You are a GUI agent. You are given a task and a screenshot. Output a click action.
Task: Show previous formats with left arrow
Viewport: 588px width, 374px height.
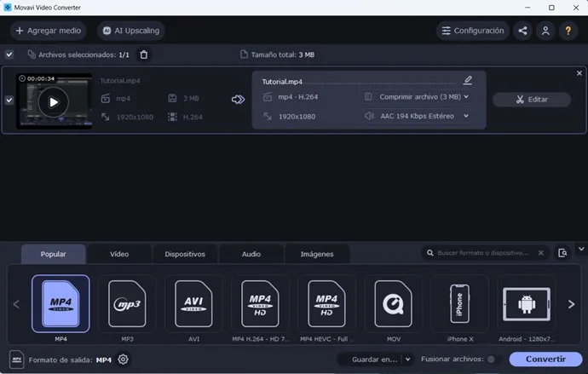tap(16, 304)
